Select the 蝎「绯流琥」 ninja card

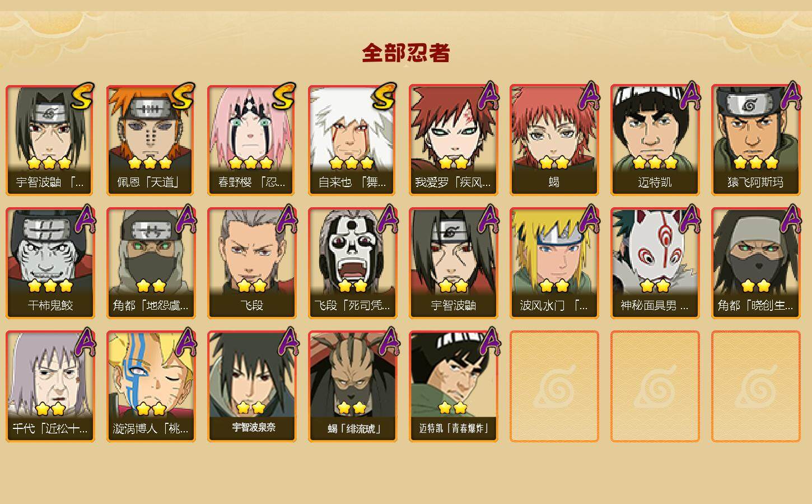352,386
